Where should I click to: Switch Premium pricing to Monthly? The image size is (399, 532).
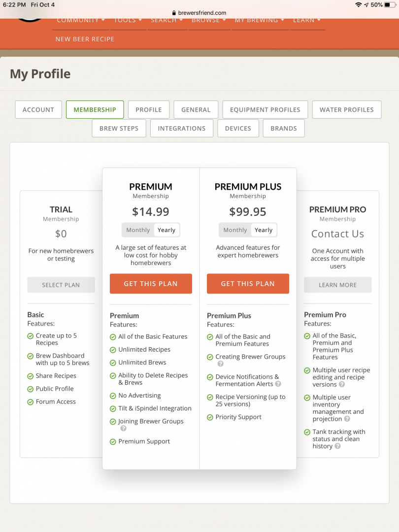click(x=138, y=230)
